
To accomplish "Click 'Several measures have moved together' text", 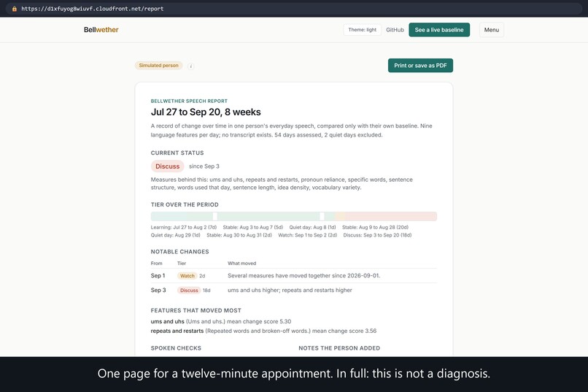I will pos(303,275).
